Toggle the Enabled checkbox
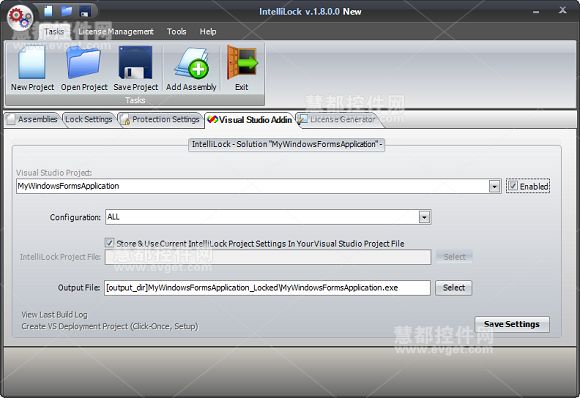This screenshot has height=398, width=580. [513, 186]
